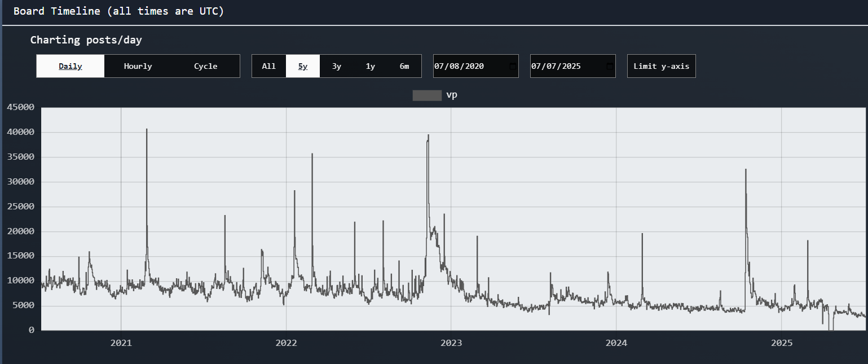The image size is (868, 364).
Task: Click the 25000 y-axis label
Action: (x=21, y=207)
